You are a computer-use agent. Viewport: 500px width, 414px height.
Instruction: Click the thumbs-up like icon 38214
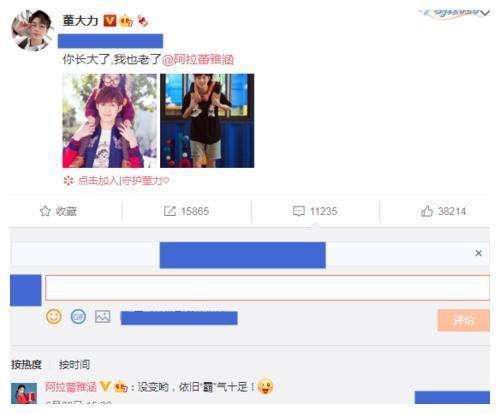(427, 211)
